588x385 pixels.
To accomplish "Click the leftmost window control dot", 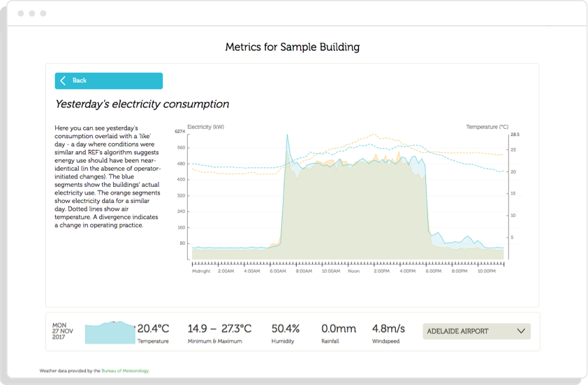I will tap(20, 14).
